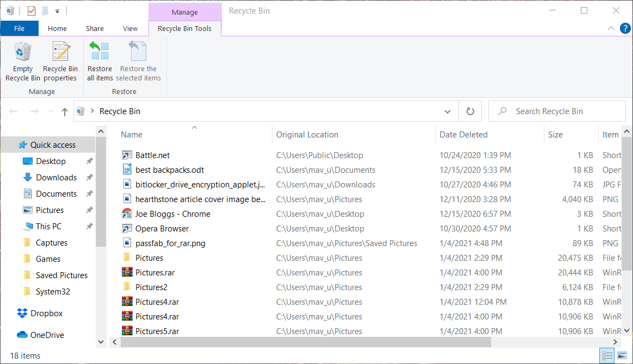Click the best backpacks.odt file icon
Image resolution: width=633 pixels, height=364 pixels.
[127, 170]
